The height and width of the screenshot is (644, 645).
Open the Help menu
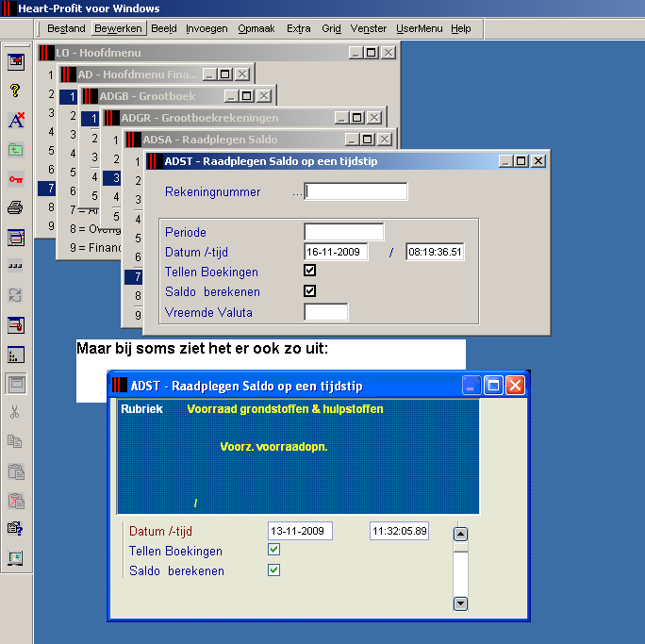click(x=461, y=28)
